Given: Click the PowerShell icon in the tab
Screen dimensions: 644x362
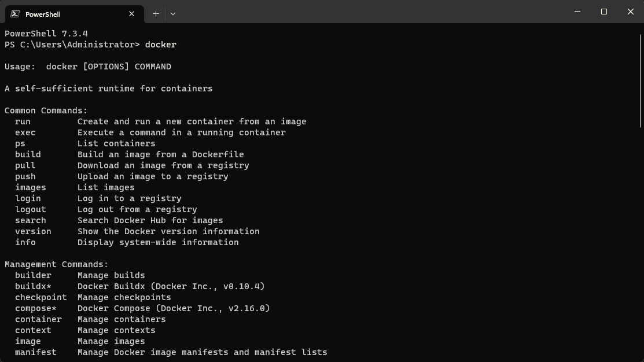Looking at the screenshot, I should coord(15,14).
